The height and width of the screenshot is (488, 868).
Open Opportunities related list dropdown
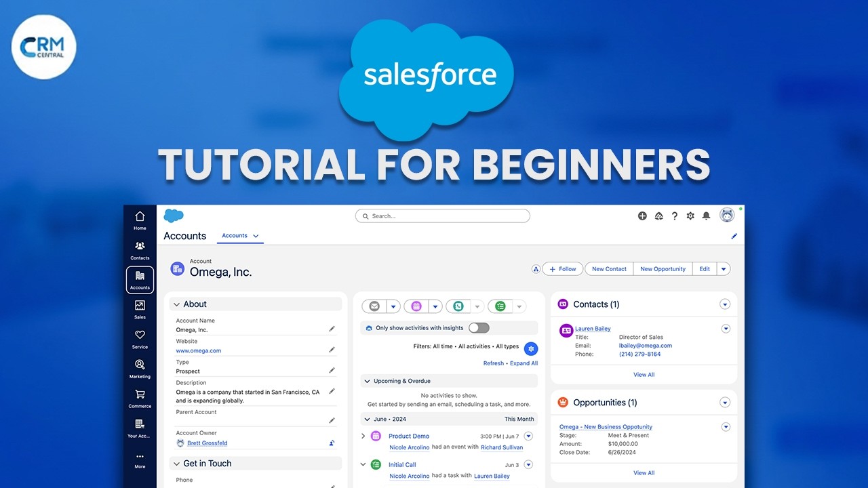pos(725,403)
